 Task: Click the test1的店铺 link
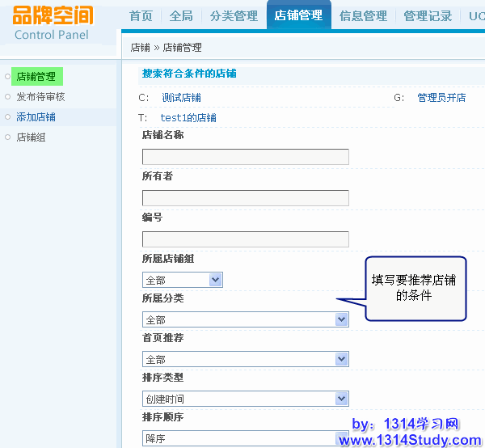188,118
